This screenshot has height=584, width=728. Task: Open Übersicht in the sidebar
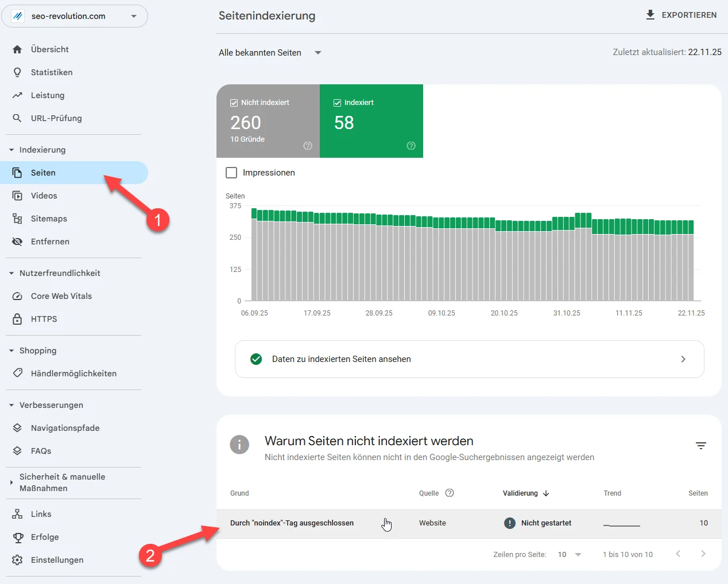click(x=74, y=49)
